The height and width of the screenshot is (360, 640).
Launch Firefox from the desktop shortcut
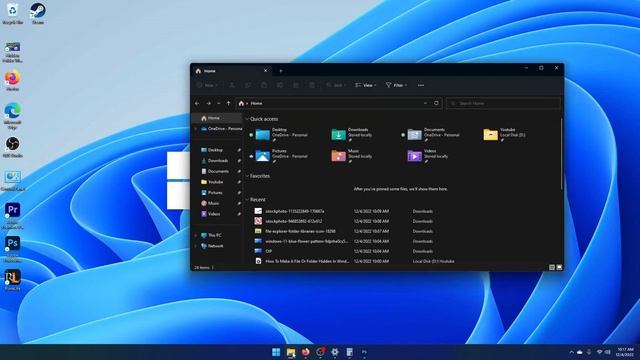click(x=12, y=80)
